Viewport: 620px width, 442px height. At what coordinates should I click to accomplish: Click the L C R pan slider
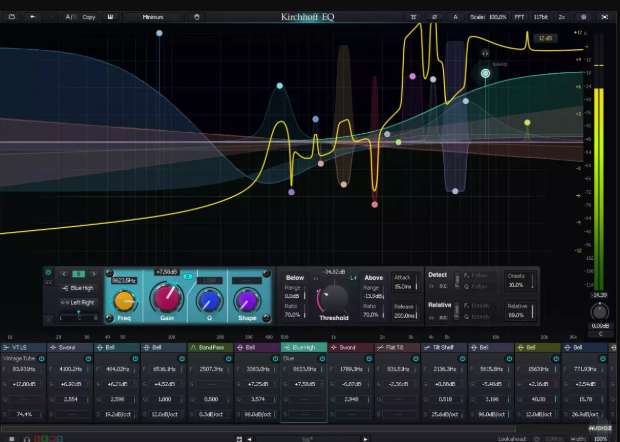(x=79, y=317)
